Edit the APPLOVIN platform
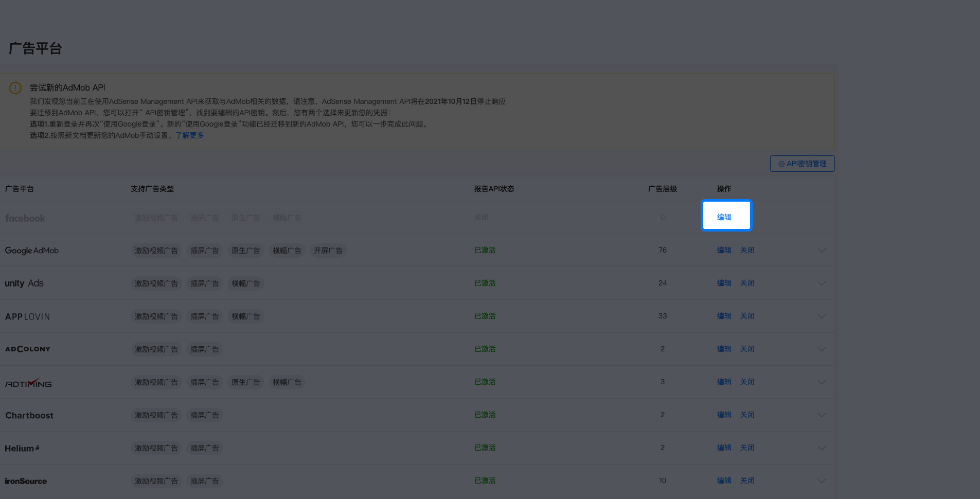 [x=724, y=316]
